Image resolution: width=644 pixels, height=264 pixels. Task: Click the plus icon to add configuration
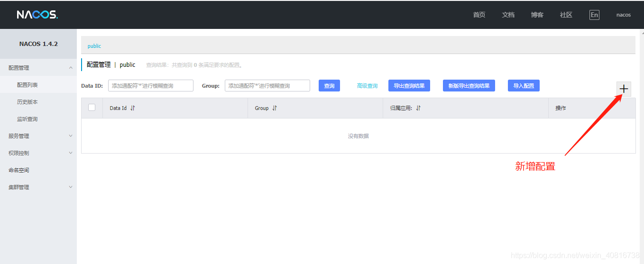coord(624,89)
